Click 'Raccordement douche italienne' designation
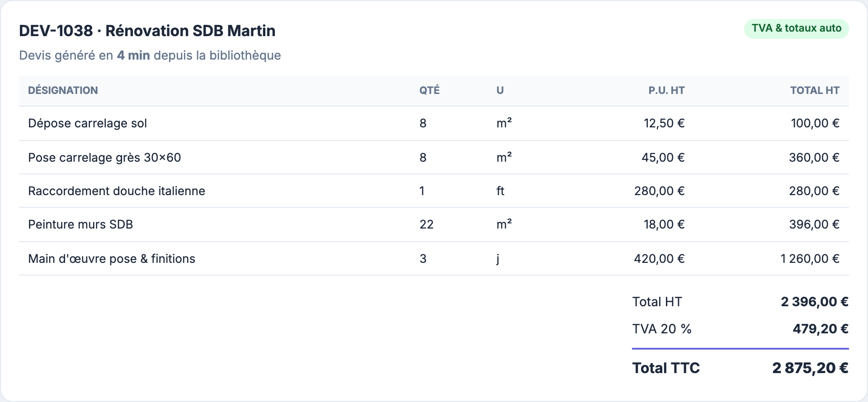Screen dimensions: 868x402 click(x=117, y=191)
